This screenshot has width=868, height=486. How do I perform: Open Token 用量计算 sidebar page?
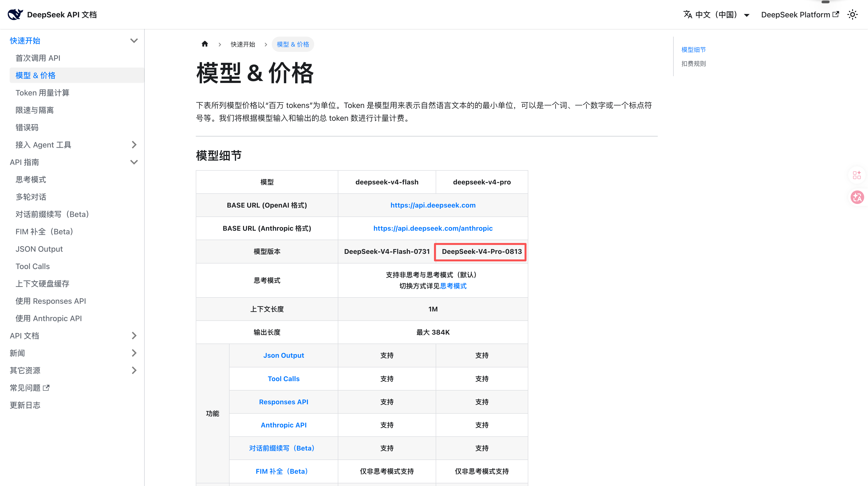42,93
